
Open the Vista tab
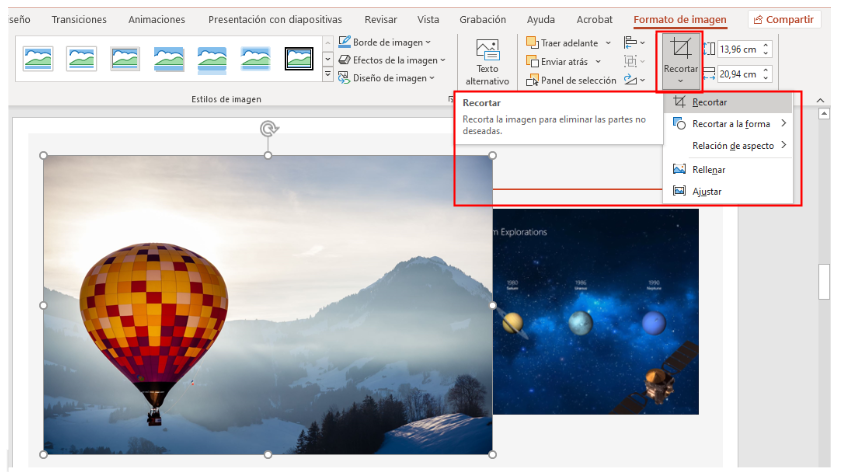tap(428, 20)
